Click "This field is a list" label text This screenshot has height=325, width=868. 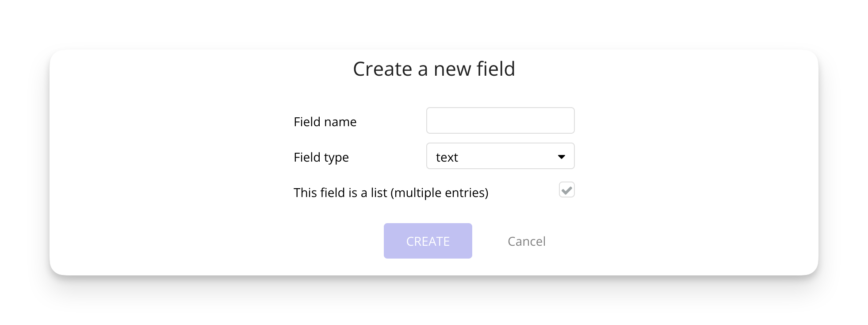pos(391,193)
